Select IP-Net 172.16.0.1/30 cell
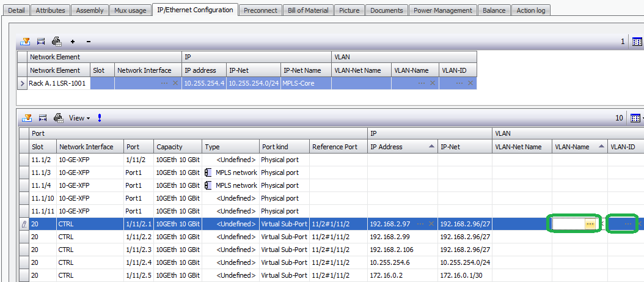The width and height of the screenshot is (644, 282). [x=464, y=275]
